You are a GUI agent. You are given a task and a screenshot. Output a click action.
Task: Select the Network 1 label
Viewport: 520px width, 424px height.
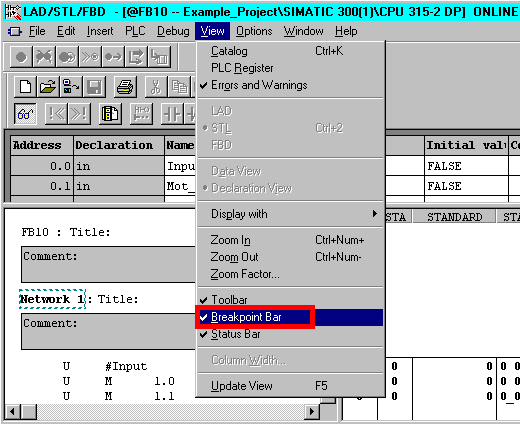tap(52, 299)
